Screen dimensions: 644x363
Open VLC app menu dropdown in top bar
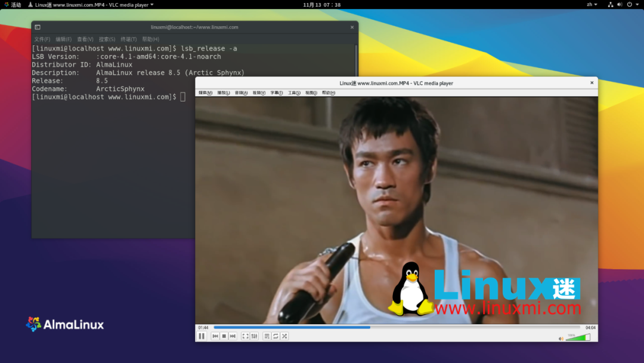pos(91,5)
